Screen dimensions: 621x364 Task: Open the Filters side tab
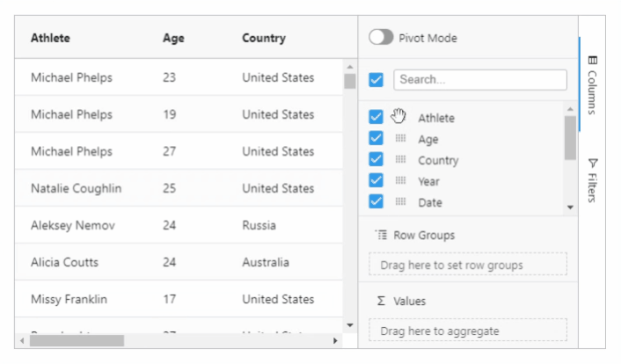[592, 180]
